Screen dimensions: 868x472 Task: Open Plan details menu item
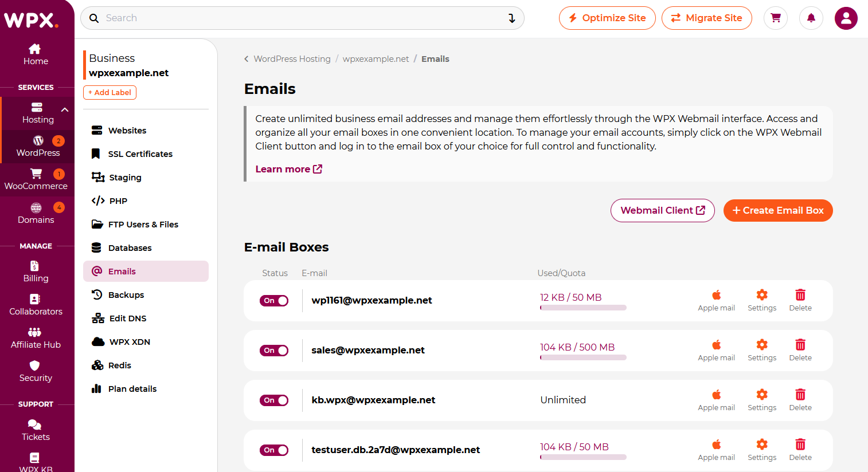146,389
